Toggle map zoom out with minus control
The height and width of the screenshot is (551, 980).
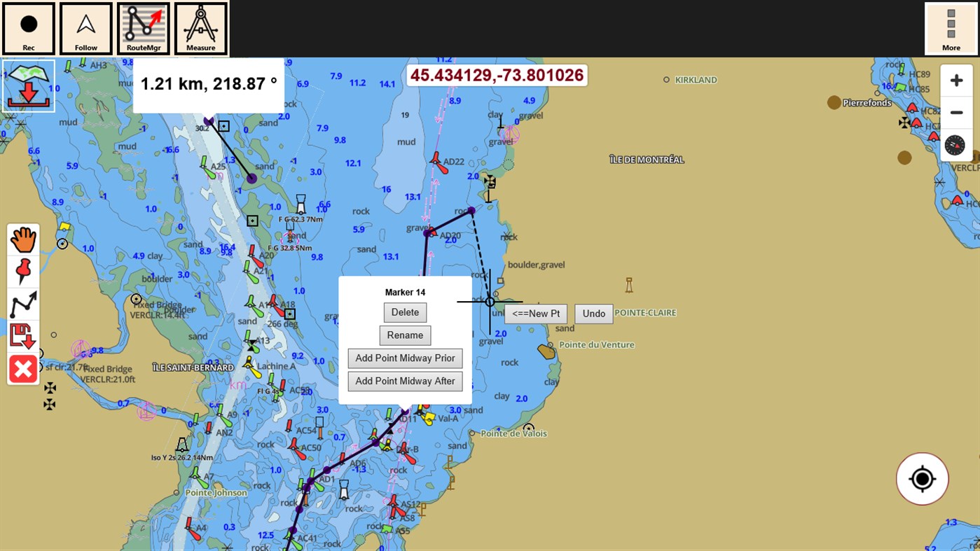click(955, 112)
